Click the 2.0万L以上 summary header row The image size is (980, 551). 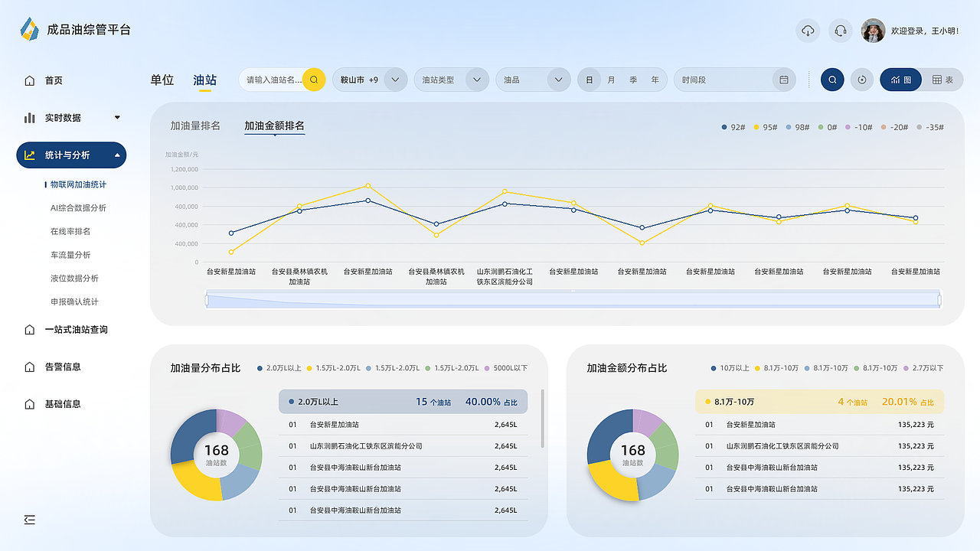coord(403,402)
